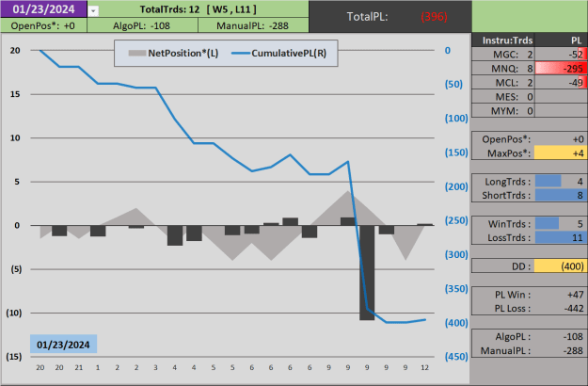The image size is (588, 386).
Task: Click the red MNQ -295 PL bar
Action: (x=561, y=69)
